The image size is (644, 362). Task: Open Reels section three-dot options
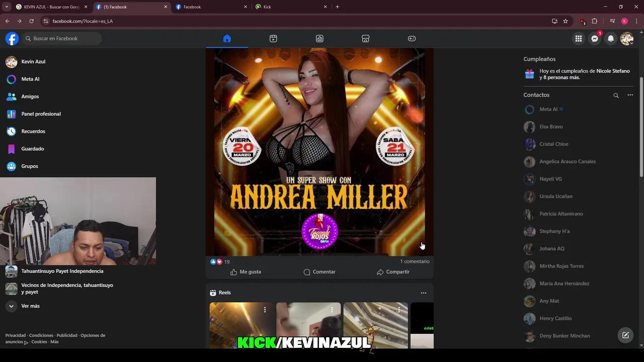[424, 293]
